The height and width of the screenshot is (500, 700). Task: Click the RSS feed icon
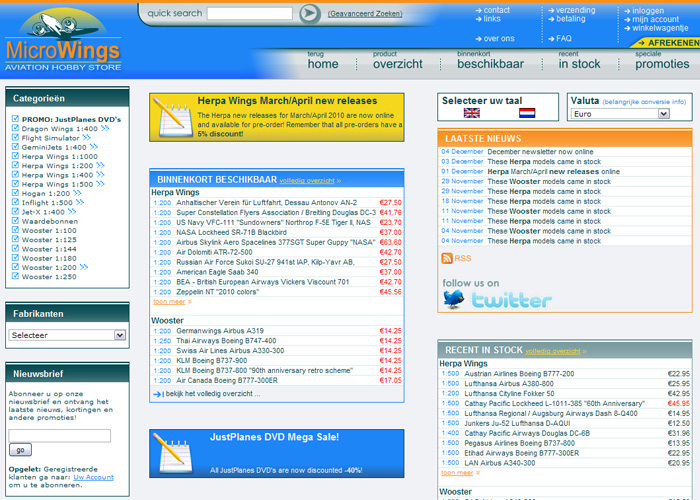[446, 258]
